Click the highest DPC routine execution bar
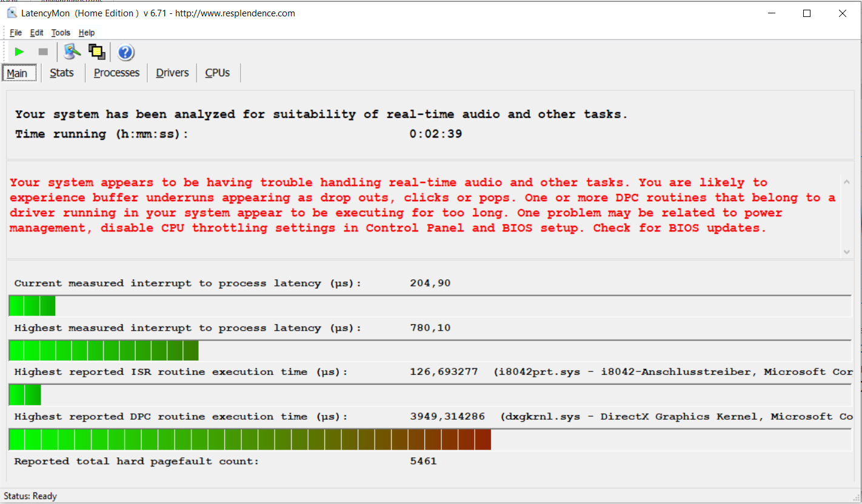The height and width of the screenshot is (504, 862). point(250,440)
